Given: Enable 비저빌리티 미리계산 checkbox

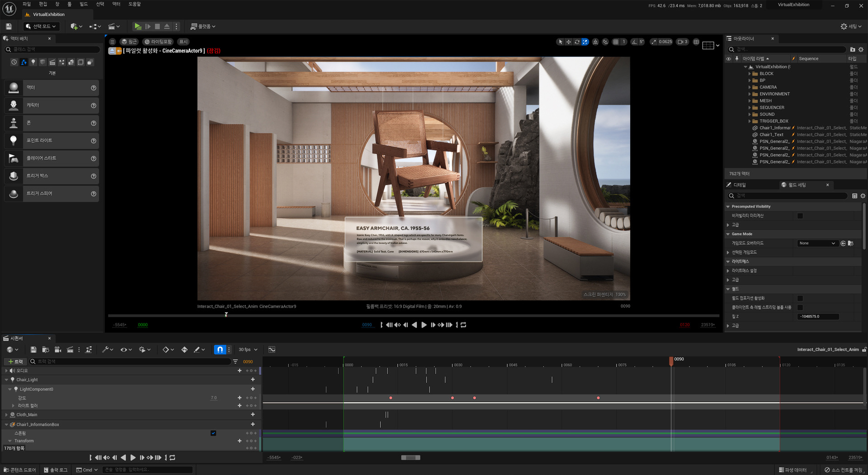Looking at the screenshot, I should pyautogui.click(x=800, y=216).
